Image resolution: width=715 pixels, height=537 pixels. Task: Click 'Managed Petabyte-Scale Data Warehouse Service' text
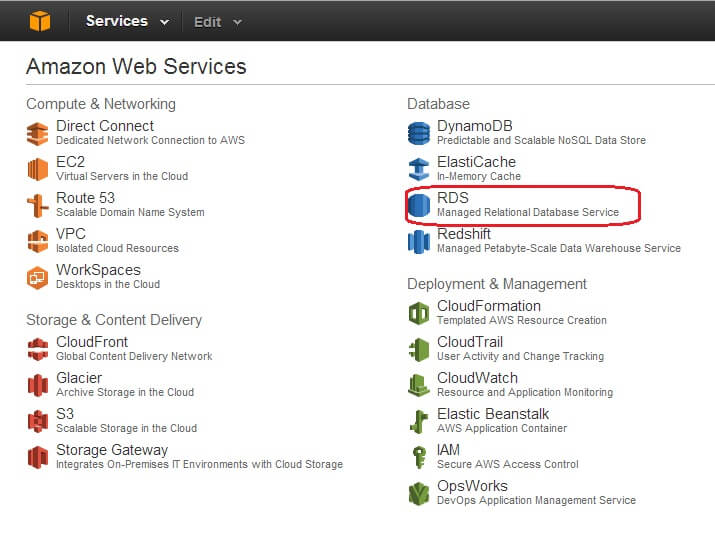[x=559, y=248]
